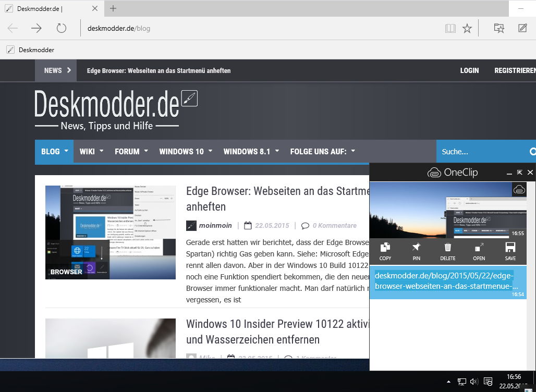Open the Windows 10 Insider Preview article thumbnail
Image resolution: width=536 pixels, height=392 pixels.
(111, 338)
